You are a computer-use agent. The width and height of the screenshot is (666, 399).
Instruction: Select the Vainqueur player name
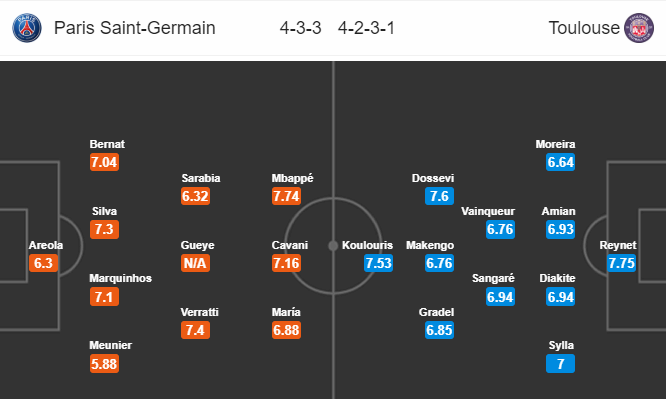488,211
